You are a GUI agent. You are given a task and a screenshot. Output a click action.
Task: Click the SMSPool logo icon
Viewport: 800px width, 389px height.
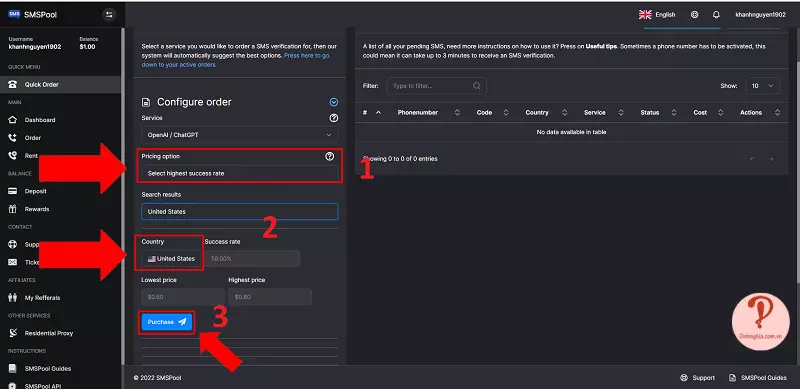pyautogui.click(x=14, y=14)
